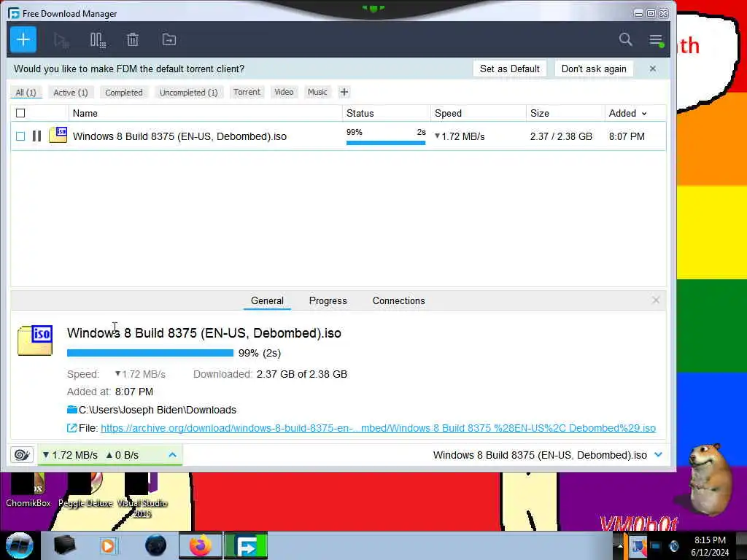Click the Status column header

tap(386, 113)
